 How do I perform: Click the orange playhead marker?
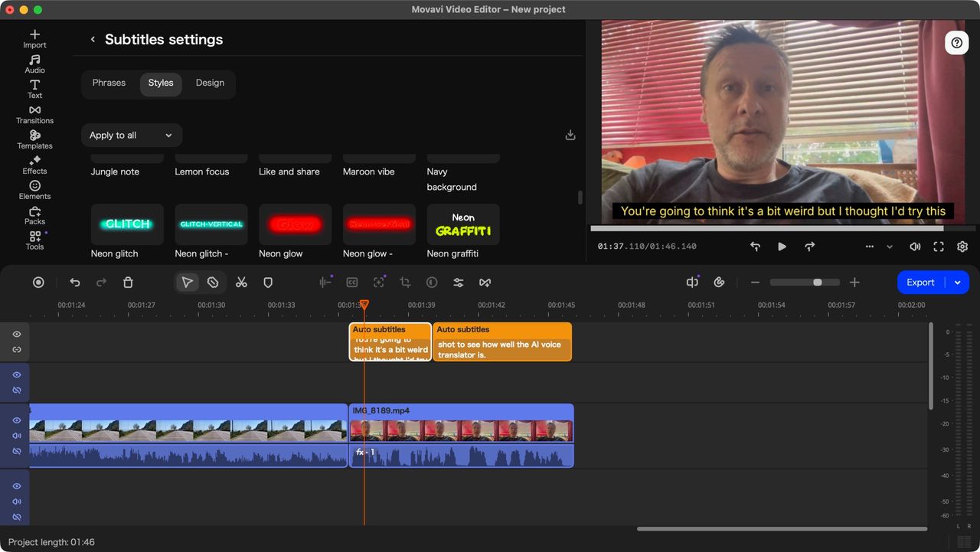pos(364,305)
